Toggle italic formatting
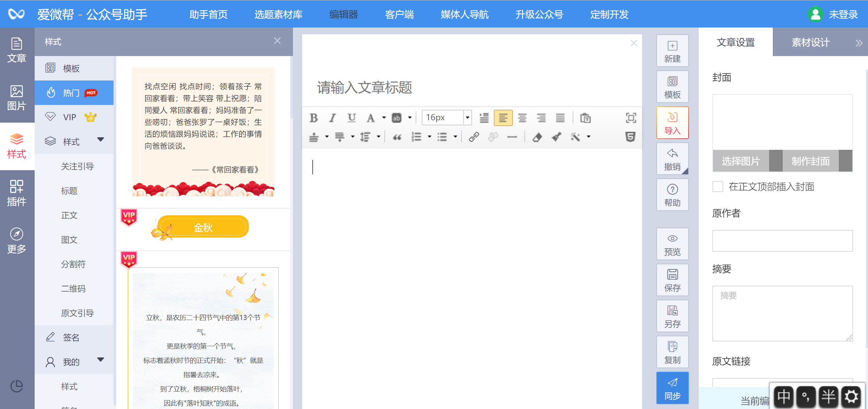868x409 pixels. pos(332,118)
